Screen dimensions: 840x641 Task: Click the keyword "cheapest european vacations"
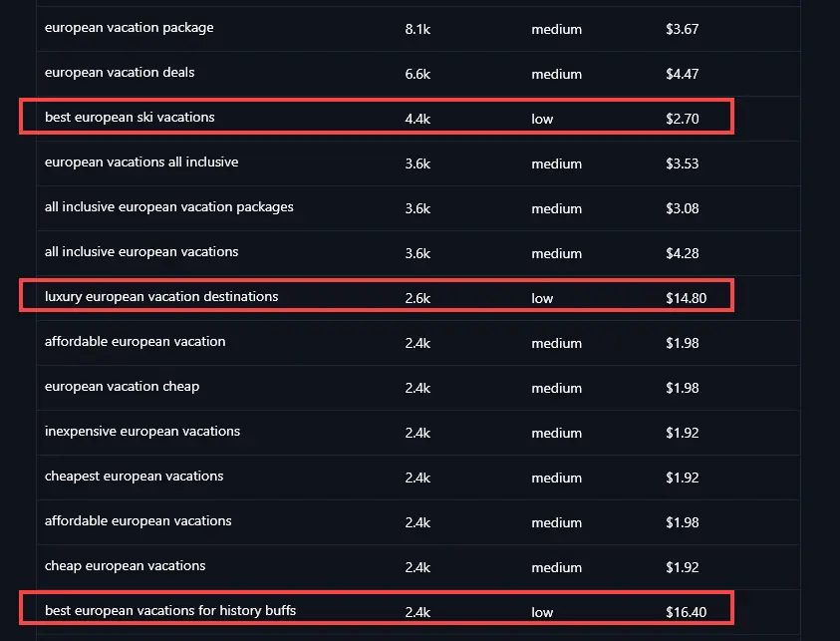point(135,477)
